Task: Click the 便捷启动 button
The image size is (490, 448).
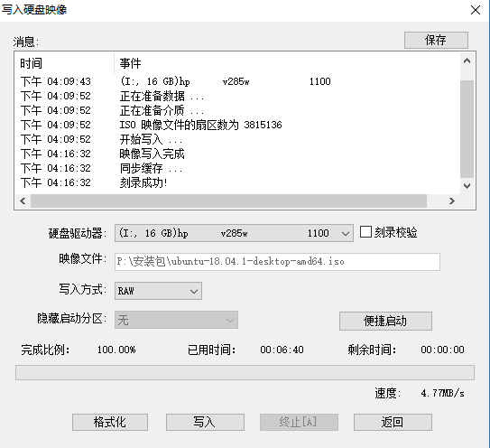Action: tap(385, 321)
